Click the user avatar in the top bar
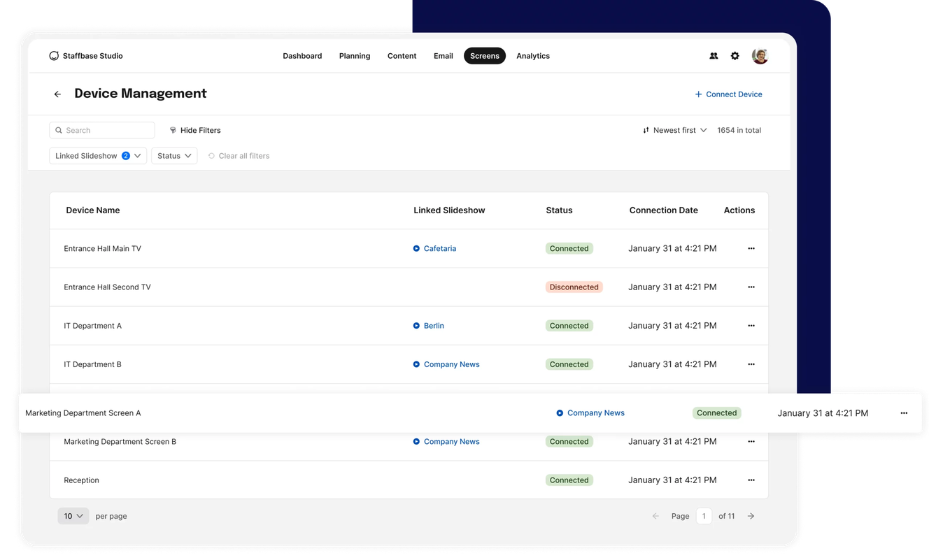Screen dimensions: 929x560 tap(760, 55)
